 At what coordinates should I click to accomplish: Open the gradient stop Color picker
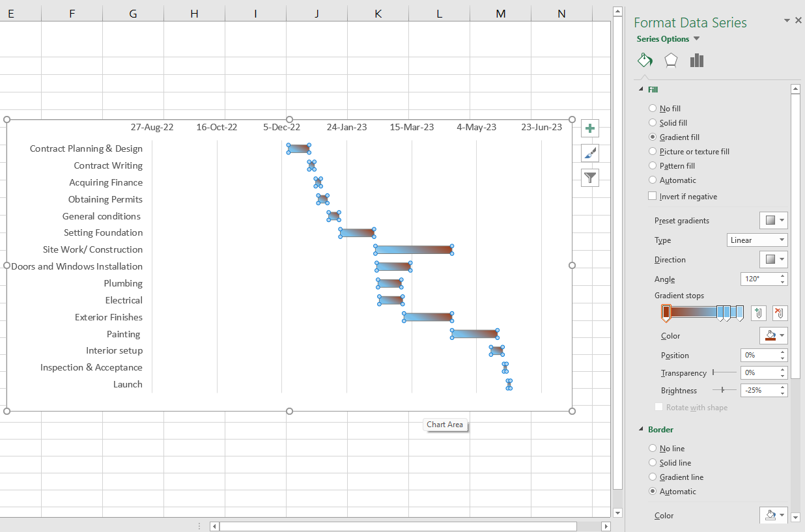(774, 336)
